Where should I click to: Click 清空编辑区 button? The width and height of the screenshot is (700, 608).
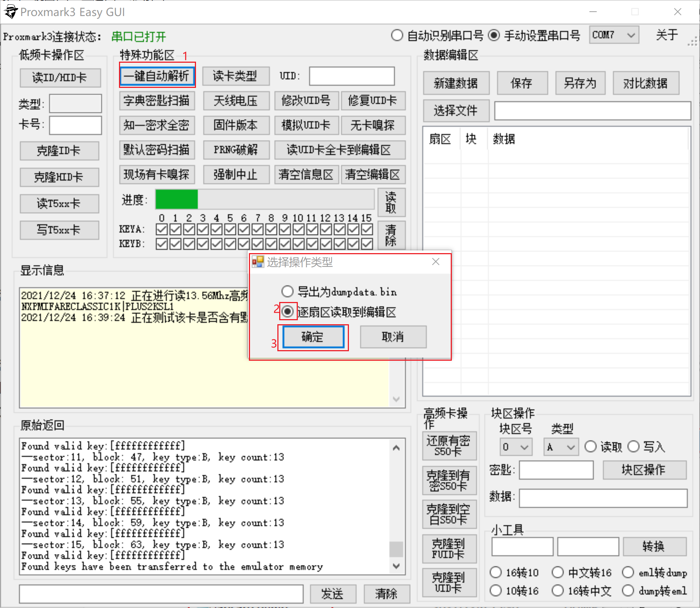(373, 175)
